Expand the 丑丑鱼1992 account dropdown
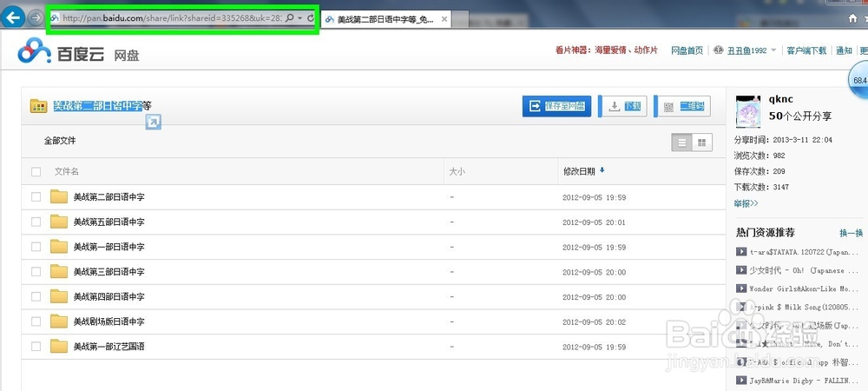Image resolution: width=868 pixels, height=391 pixels. tap(773, 51)
